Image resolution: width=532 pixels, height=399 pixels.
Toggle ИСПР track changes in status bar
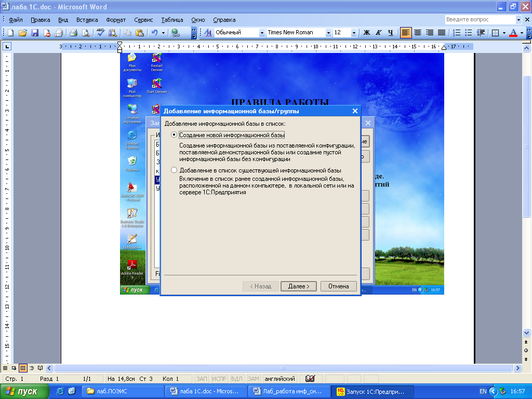[219, 379]
